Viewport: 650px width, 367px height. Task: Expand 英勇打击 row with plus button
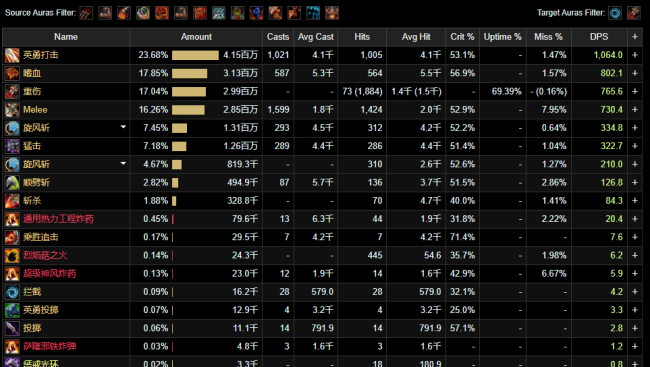635,55
